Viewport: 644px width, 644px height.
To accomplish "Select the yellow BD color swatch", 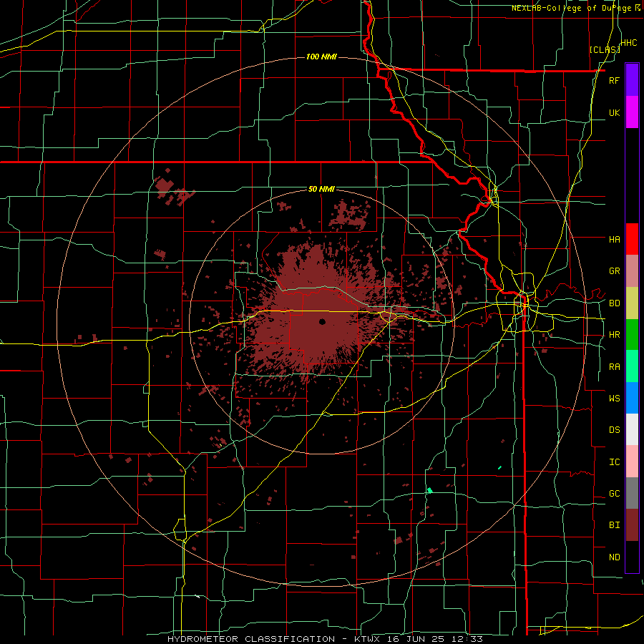I will click(632, 303).
